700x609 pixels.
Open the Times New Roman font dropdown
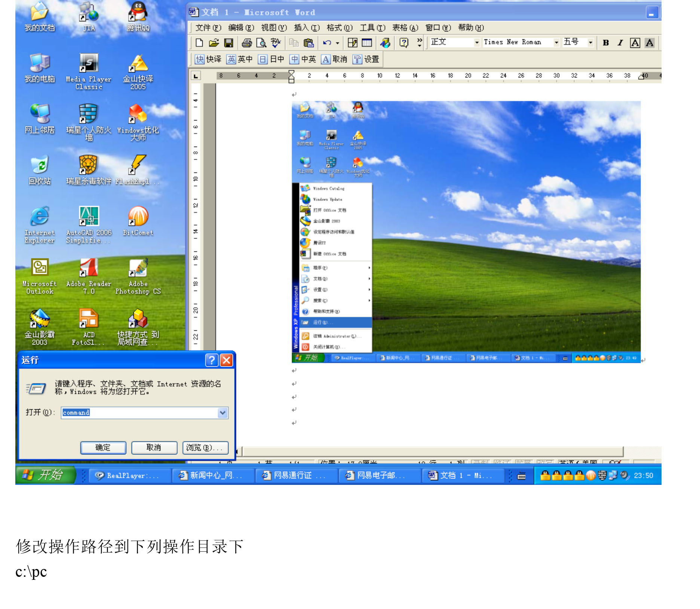tap(556, 43)
